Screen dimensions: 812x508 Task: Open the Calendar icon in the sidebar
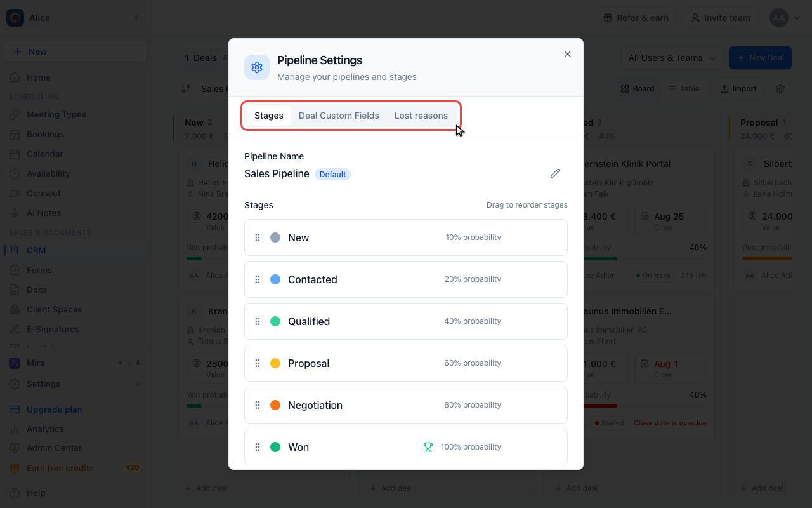click(x=15, y=154)
